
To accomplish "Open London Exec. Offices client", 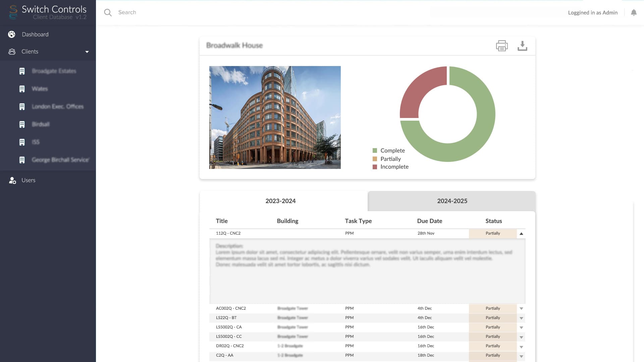I will pos(57,107).
